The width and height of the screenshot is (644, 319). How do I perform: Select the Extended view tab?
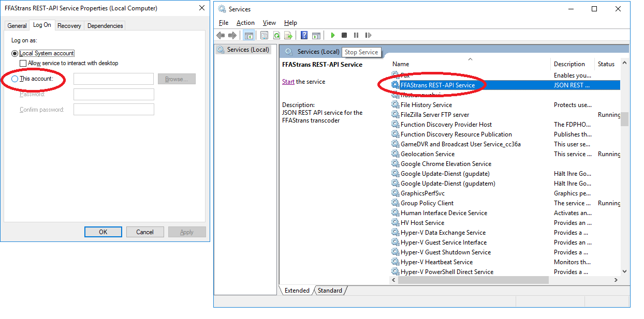point(297,291)
